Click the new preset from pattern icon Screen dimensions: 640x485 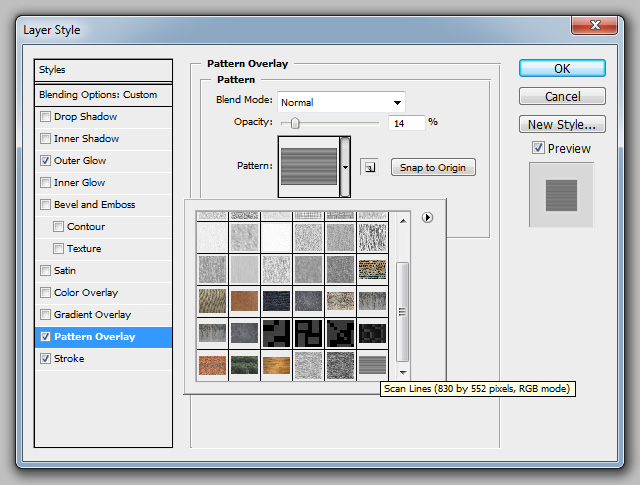pos(368,167)
